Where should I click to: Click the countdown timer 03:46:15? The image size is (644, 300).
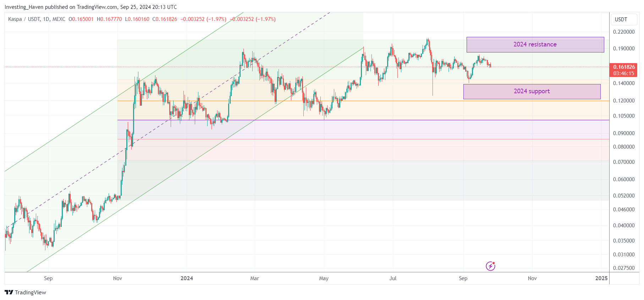coord(624,73)
